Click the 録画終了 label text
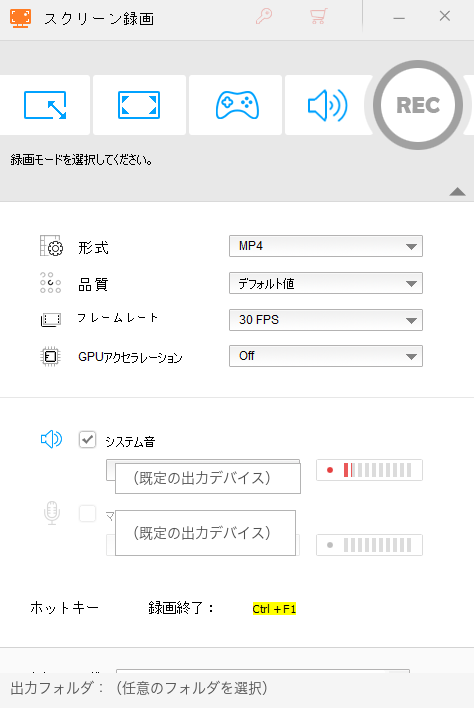Viewport: 474px width, 708px height. [181, 608]
